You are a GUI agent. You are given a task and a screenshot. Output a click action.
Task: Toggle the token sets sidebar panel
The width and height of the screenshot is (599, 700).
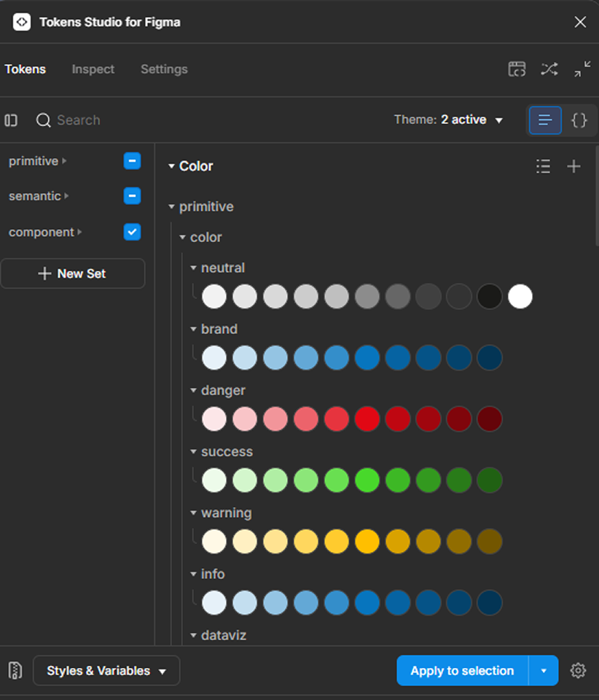11,120
